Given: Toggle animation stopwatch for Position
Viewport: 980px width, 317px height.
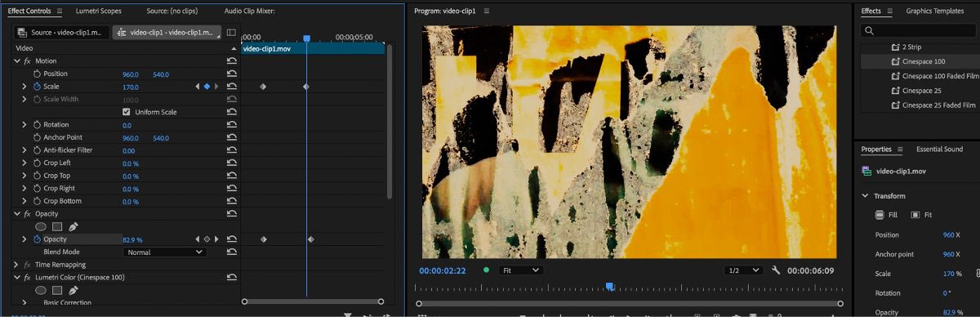Looking at the screenshot, I should pos(37,74).
